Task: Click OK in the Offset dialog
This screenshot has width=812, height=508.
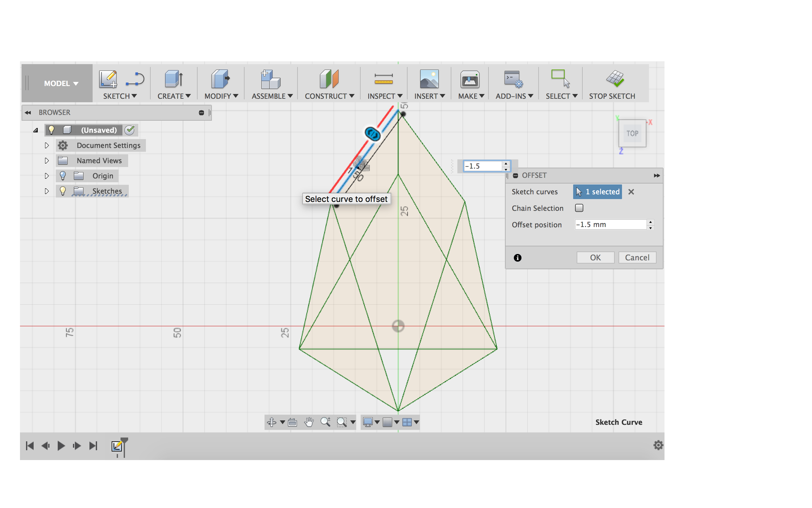Action: point(595,258)
